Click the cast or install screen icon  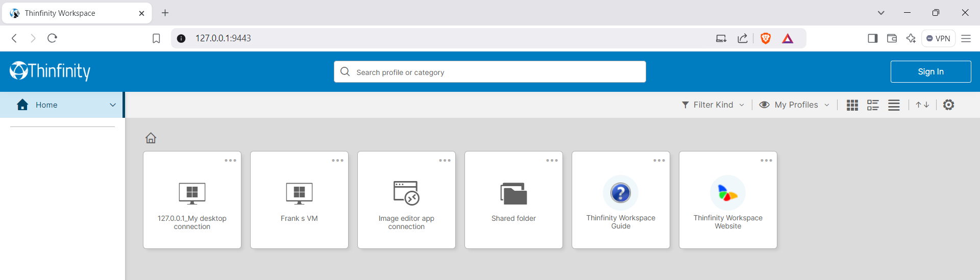721,38
